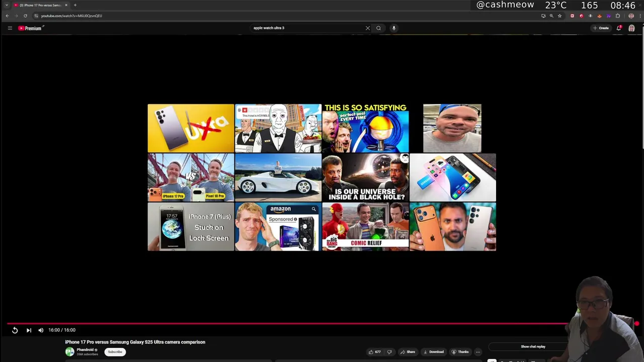Open the man in blue cap thumbnail
This screenshot has height=362, width=644.
(452, 128)
